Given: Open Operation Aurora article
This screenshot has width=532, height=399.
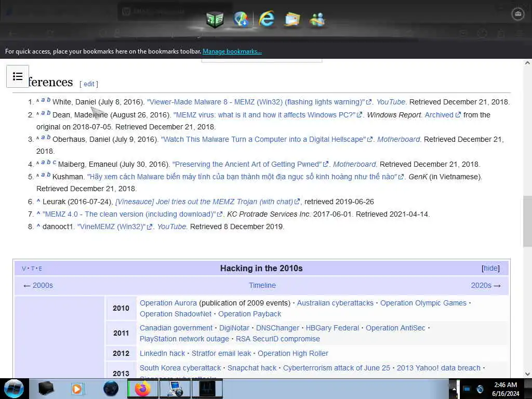Looking at the screenshot, I should coord(168,303).
